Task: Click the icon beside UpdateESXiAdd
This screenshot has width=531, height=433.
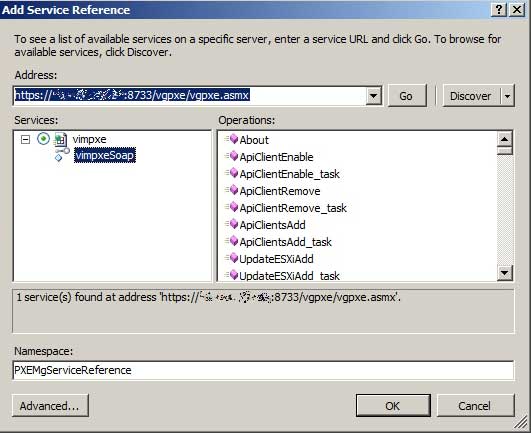Action: (x=232, y=258)
